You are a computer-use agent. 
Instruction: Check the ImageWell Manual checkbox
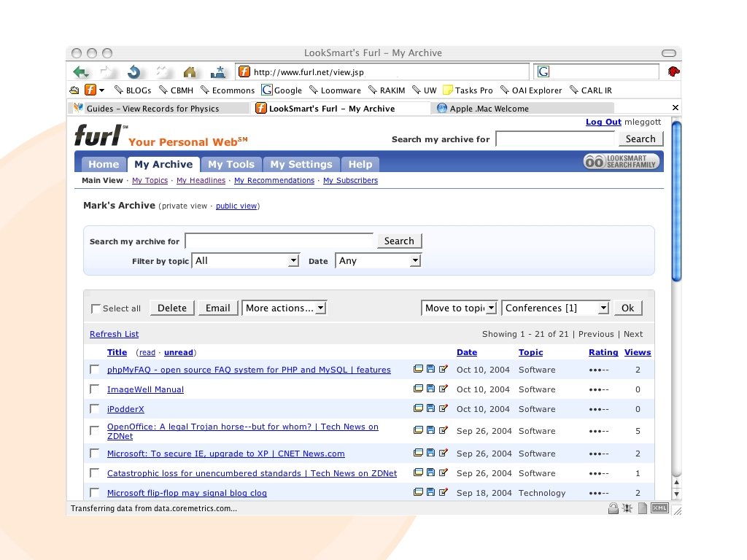tap(95, 389)
